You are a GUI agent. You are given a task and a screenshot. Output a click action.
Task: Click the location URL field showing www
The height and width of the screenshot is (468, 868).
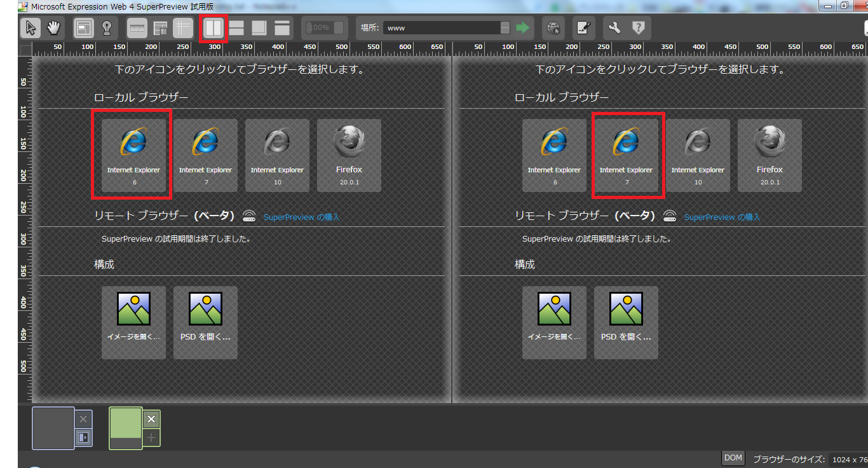[441, 28]
